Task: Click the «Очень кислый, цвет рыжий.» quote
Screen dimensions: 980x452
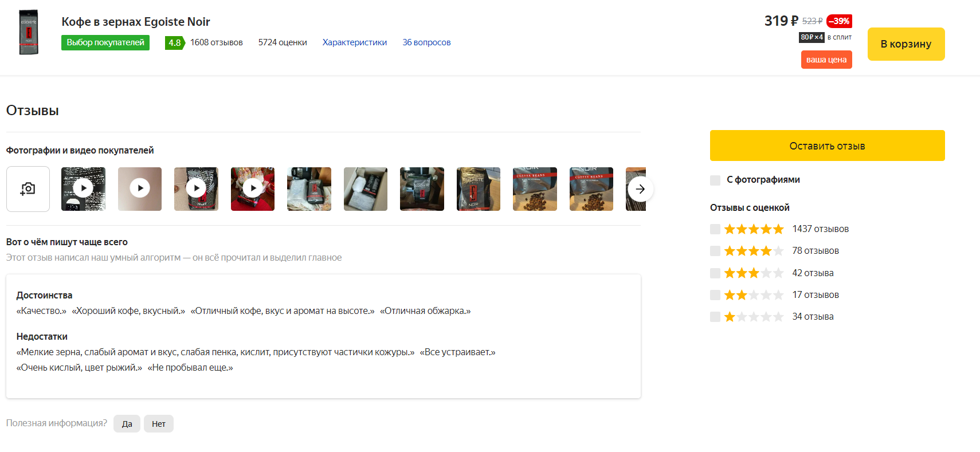Action: pyautogui.click(x=79, y=368)
